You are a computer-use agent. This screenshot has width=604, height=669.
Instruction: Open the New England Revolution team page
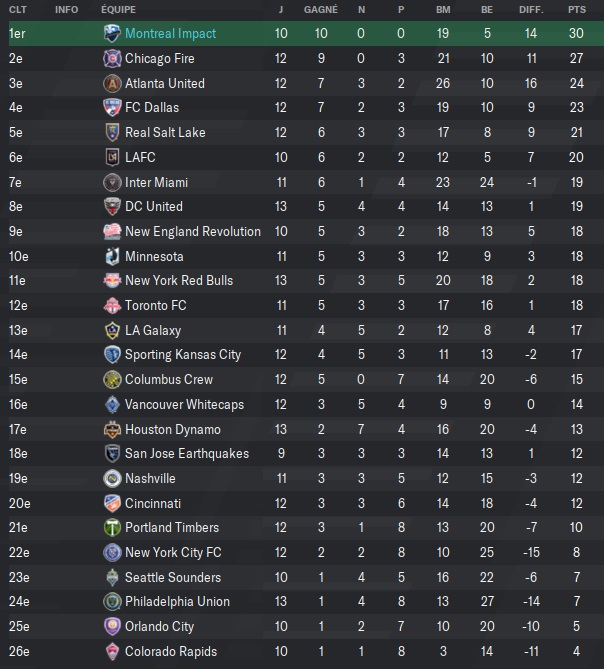point(193,231)
